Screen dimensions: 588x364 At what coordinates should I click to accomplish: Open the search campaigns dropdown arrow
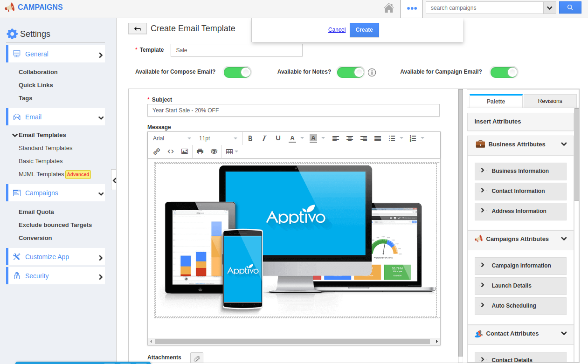[x=550, y=8]
